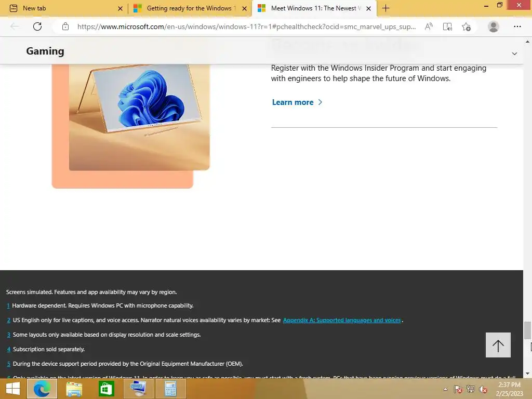
Task: Reload the page with the refresh icon
Action: tap(37, 26)
